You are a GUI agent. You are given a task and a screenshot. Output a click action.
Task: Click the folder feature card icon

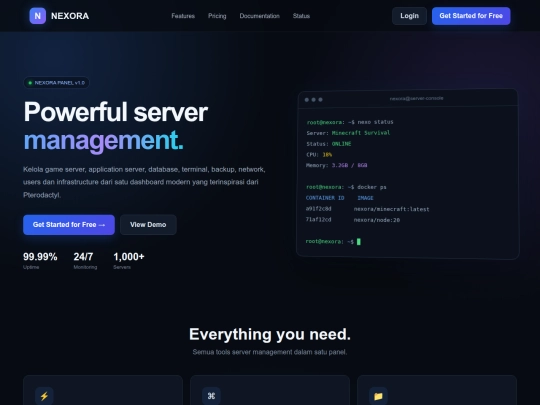(378, 396)
